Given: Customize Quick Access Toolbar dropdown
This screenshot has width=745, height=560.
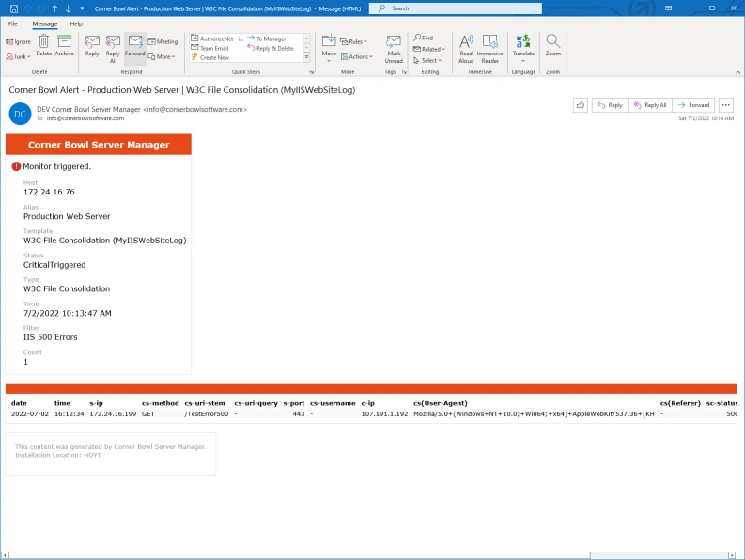Looking at the screenshot, I should pos(82,8).
